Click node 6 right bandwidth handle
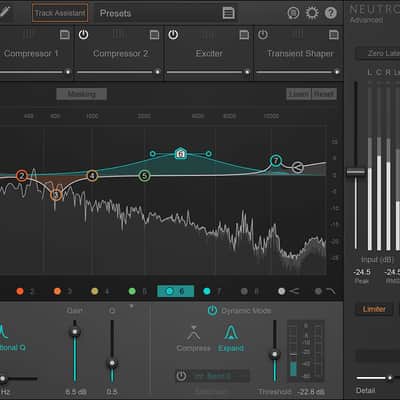The width and height of the screenshot is (400, 400). tap(208, 154)
